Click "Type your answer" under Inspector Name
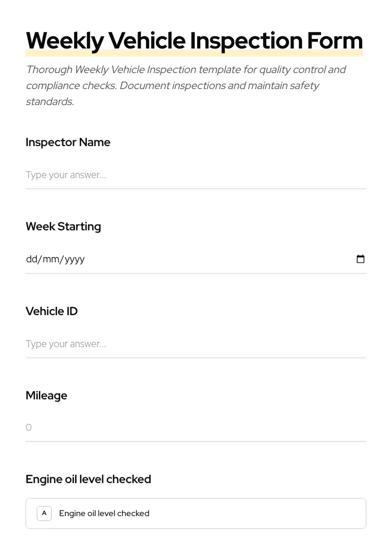This screenshot has width=392, height=546. (66, 175)
